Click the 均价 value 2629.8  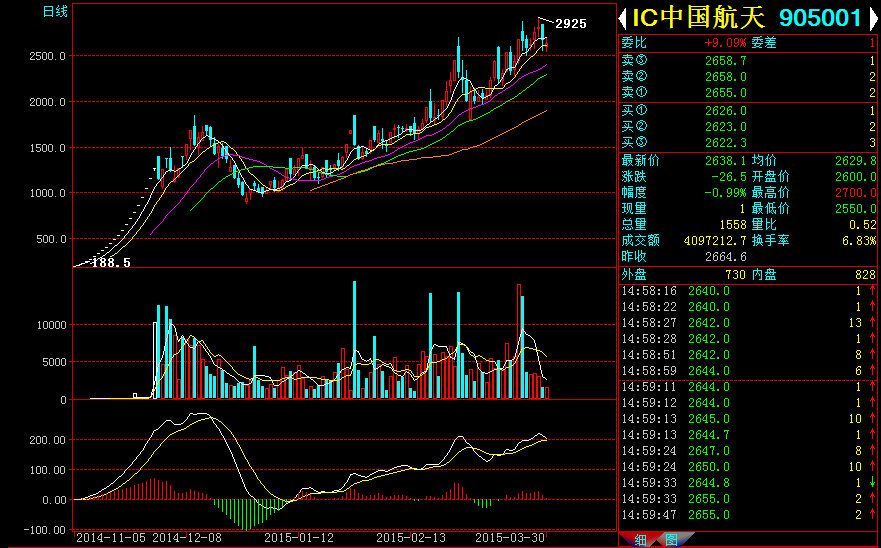856,161
